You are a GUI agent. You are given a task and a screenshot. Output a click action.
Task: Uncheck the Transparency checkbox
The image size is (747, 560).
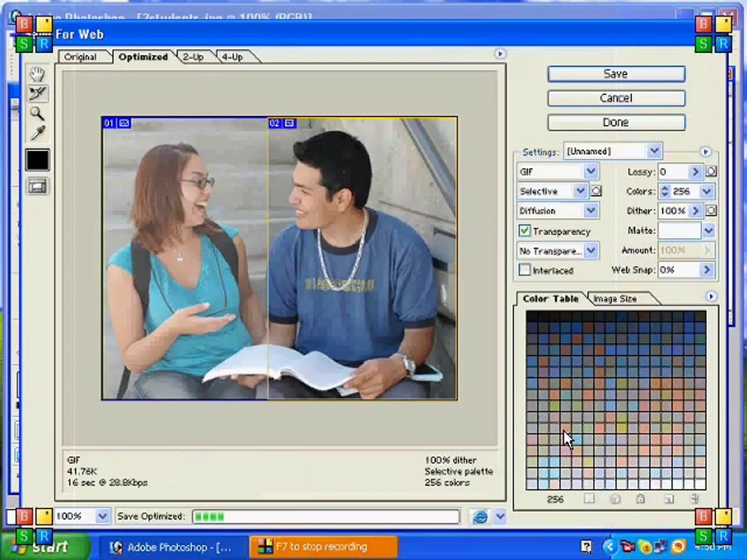(524, 231)
